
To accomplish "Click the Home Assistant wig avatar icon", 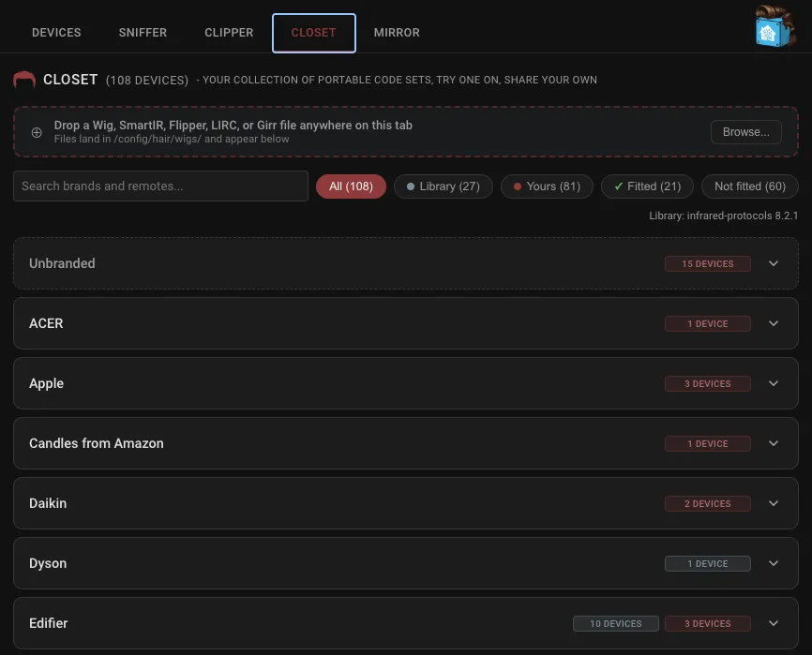I will [x=774, y=27].
